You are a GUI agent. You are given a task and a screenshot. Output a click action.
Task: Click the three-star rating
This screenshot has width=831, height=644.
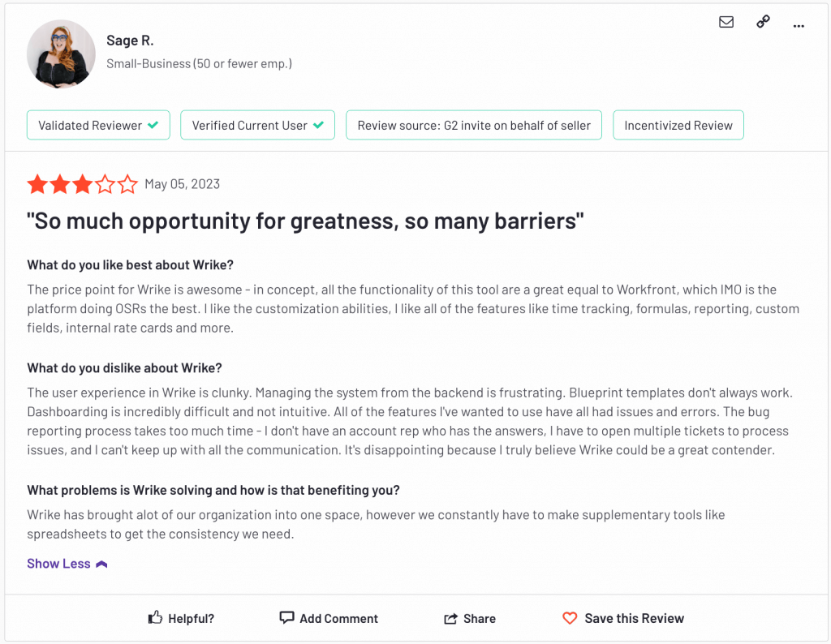point(82,184)
